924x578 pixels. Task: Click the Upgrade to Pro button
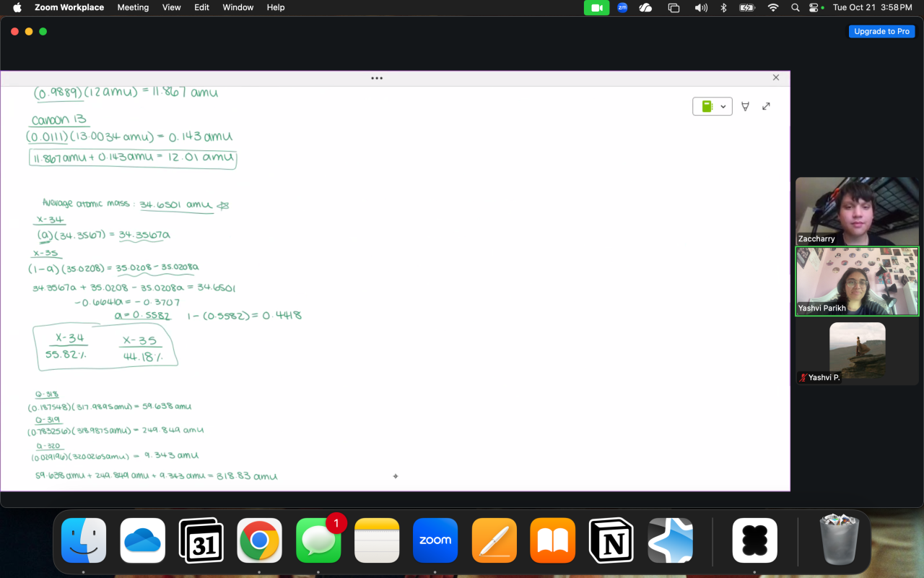click(881, 31)
